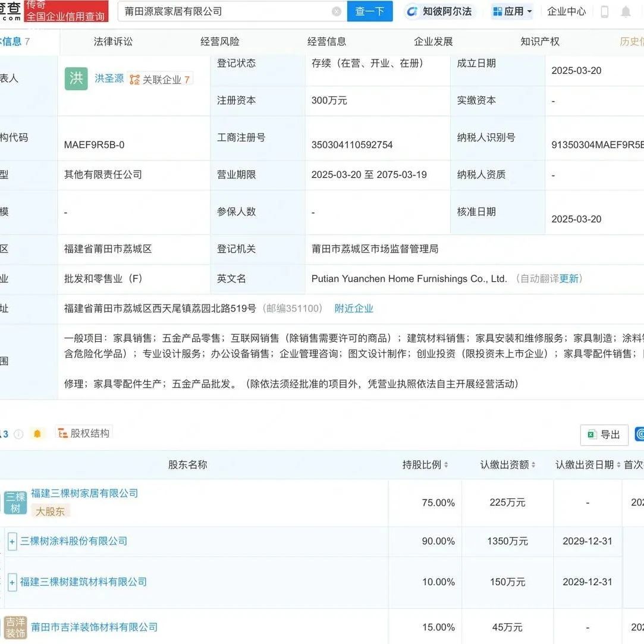Select 300万元 registered capital value
This screenshot has height=644, width=644.
coord(329,100)
